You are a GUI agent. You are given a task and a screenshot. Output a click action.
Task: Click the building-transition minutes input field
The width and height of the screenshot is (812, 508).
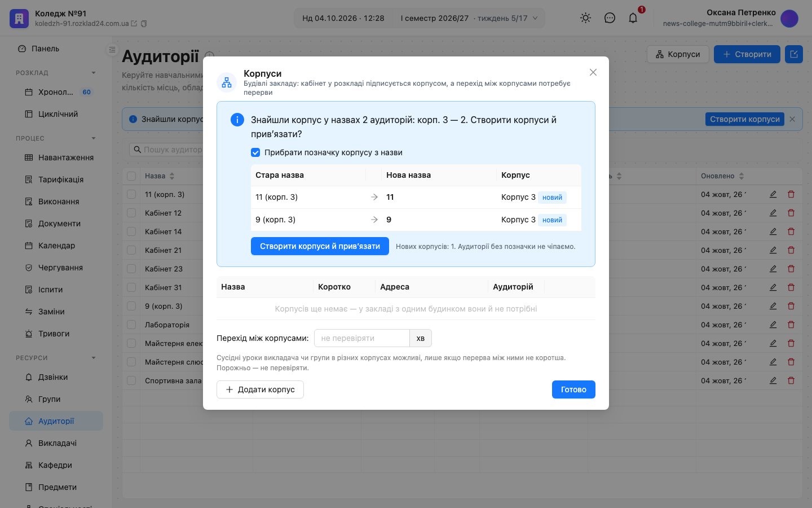(x=361, y=338)
